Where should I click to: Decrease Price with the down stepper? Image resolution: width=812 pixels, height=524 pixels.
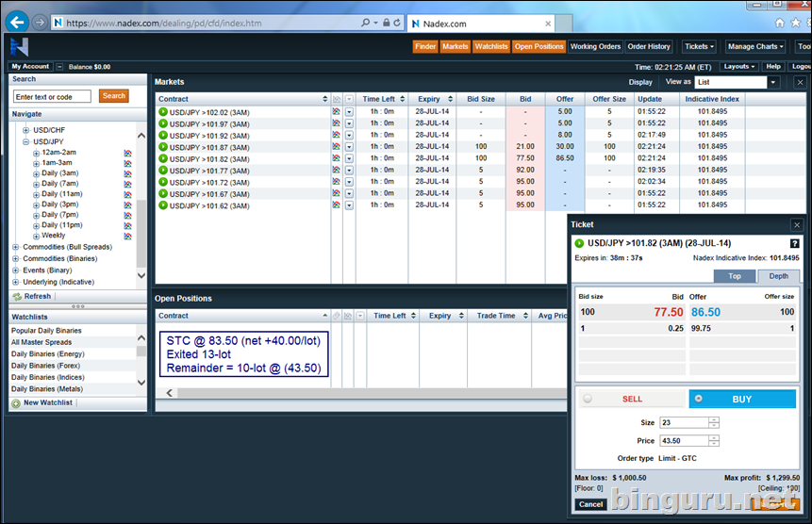point(714,444)
